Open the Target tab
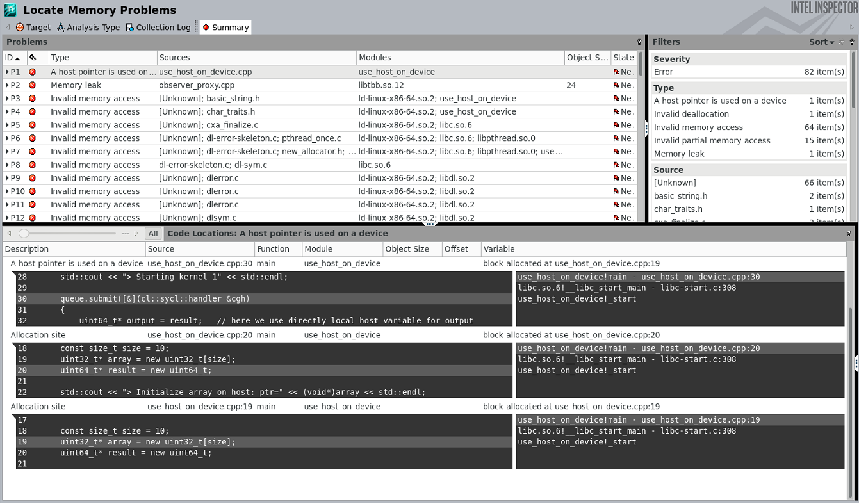Image resolution: width=859 pixels, height=504 pixels. pos(33,28)
